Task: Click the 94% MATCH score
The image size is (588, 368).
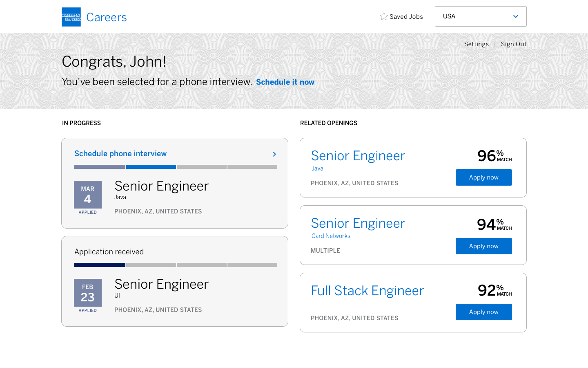Action: point(494,224)
